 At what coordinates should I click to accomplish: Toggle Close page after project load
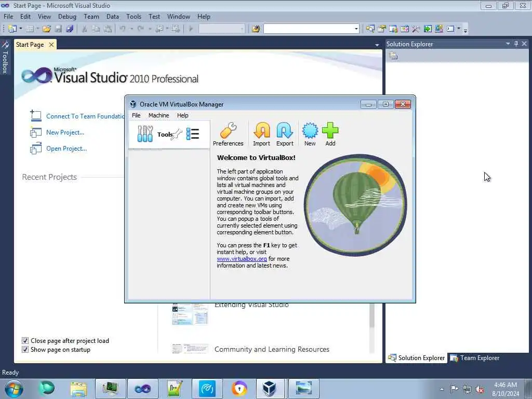tap(25, 341)
